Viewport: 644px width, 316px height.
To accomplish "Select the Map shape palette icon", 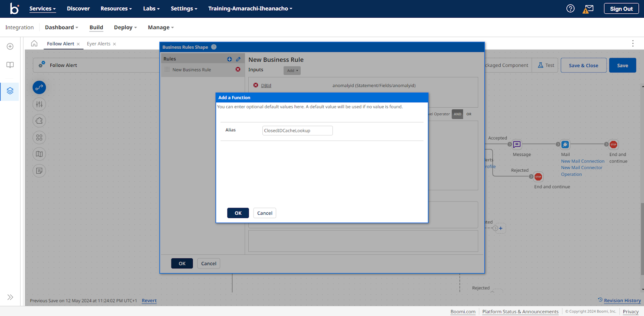I will [x=39, y=154].
